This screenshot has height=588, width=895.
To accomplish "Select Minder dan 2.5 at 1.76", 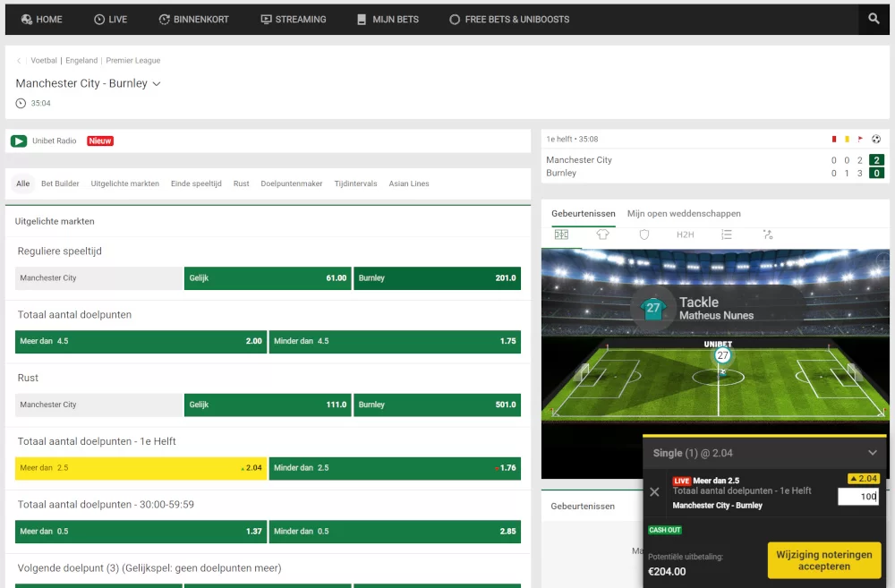I will click(x=395, y=468).
